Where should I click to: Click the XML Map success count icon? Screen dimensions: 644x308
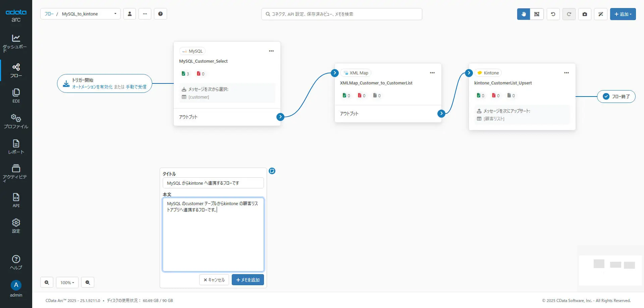click(344, 96)
